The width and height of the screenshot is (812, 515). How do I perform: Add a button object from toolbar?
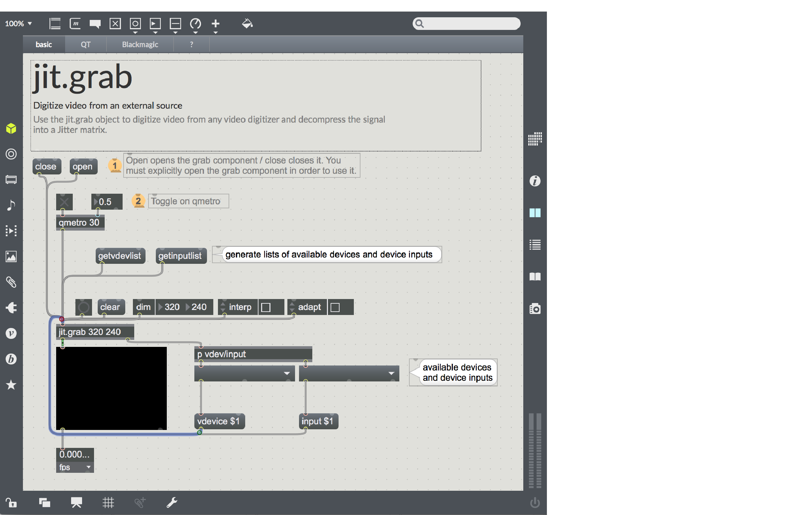(135, 24)
